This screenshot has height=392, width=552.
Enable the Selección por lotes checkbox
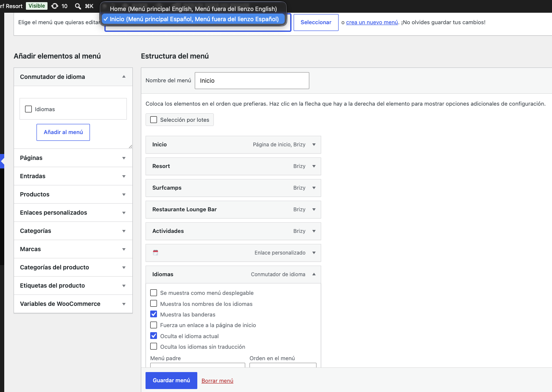[x=154, y=120]
